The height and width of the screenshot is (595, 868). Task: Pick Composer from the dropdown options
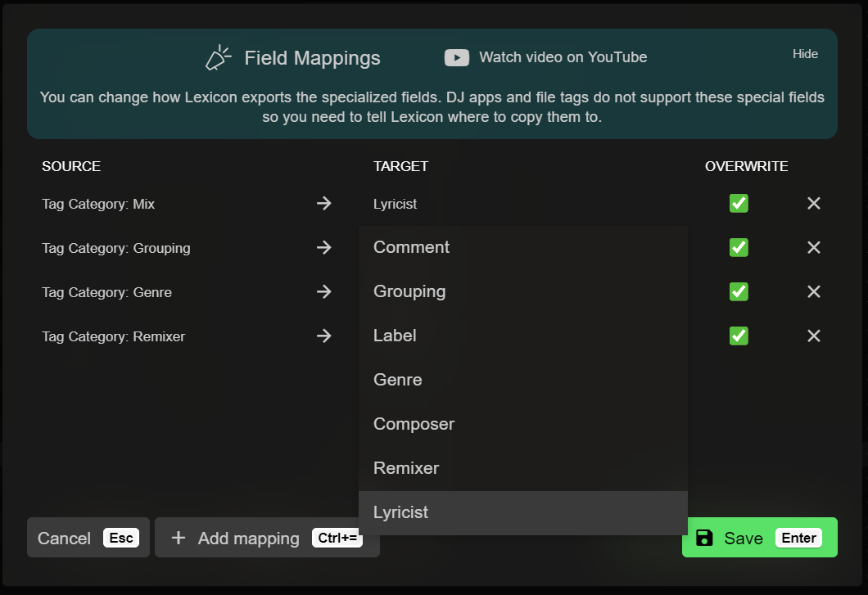pos(414,424)
